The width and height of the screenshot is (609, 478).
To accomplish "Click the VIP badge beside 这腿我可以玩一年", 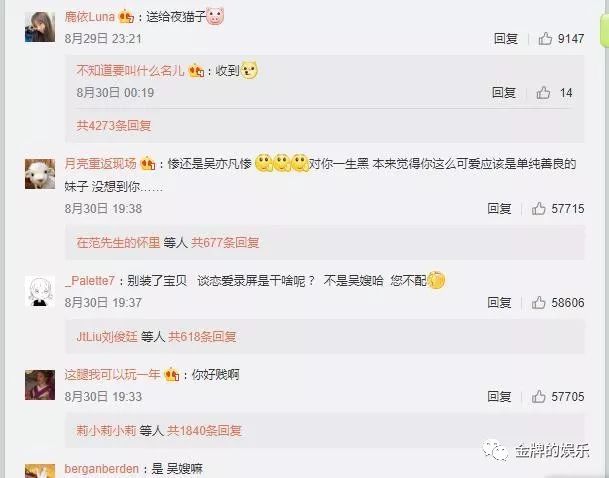I will tap(172, 375).
